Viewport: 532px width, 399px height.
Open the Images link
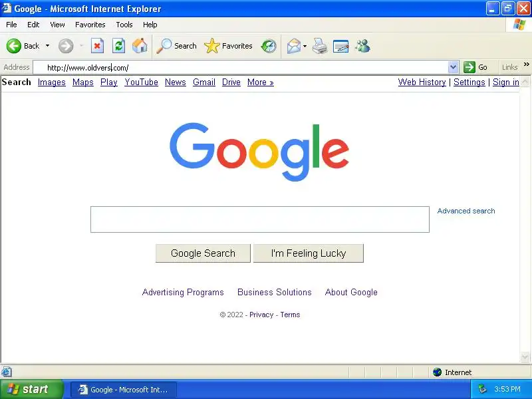(x=52, y=82)
